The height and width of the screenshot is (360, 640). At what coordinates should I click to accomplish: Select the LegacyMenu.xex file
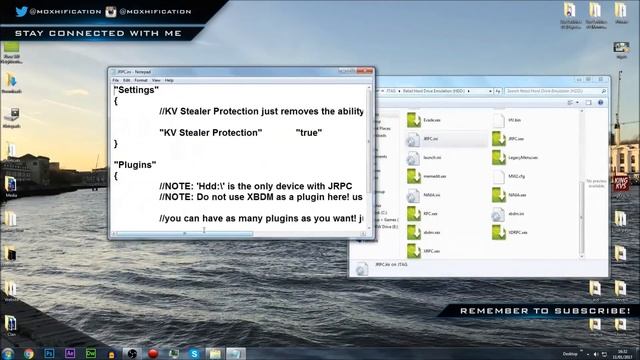[x=515, y=158]
